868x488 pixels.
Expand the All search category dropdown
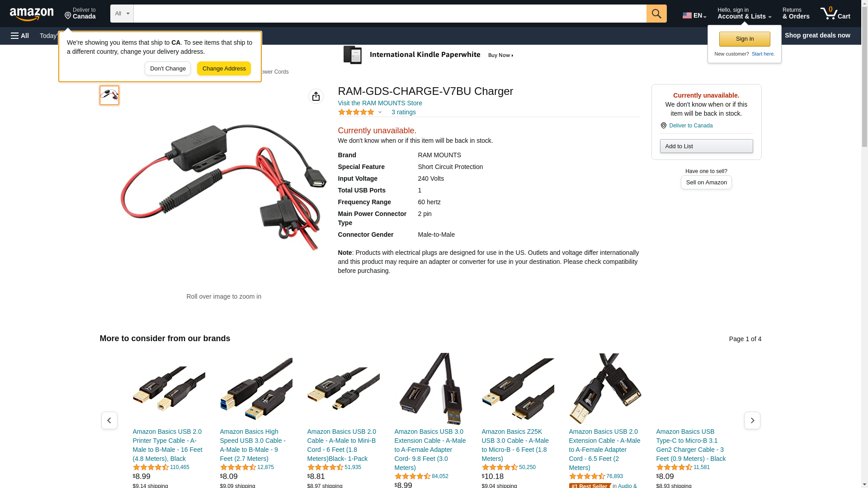click(x=122, y=14)
